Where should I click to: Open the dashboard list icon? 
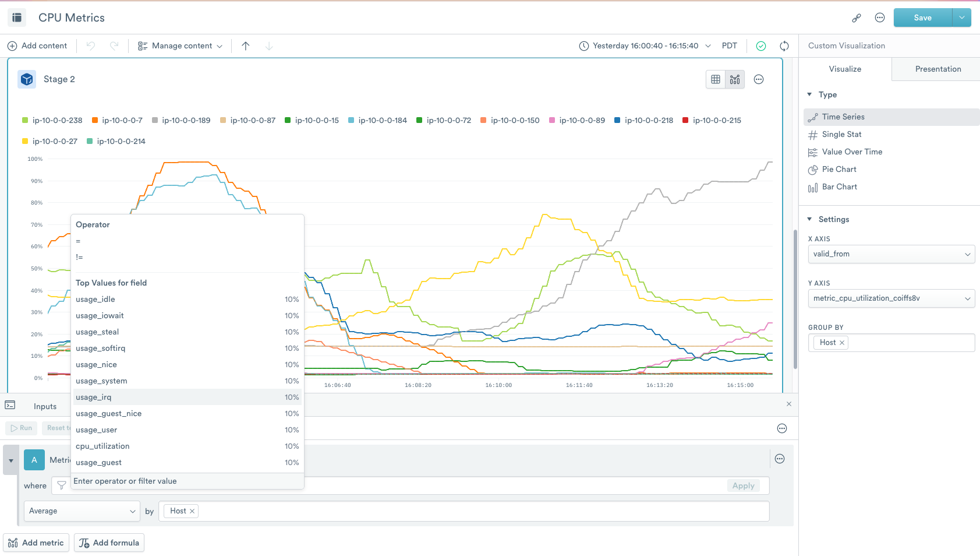[x=17, y=18]
